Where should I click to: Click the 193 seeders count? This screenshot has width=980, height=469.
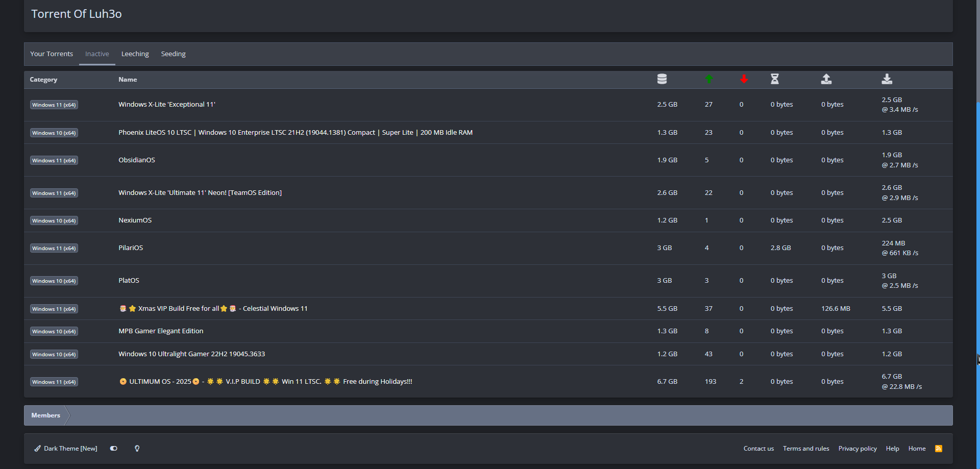tap(710, 382)
